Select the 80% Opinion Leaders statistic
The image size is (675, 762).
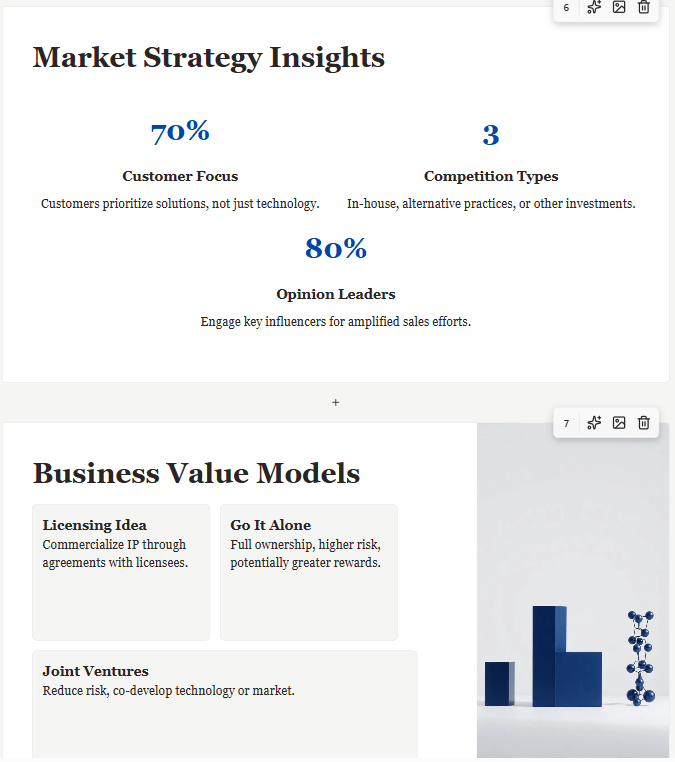tap(336, 248)
